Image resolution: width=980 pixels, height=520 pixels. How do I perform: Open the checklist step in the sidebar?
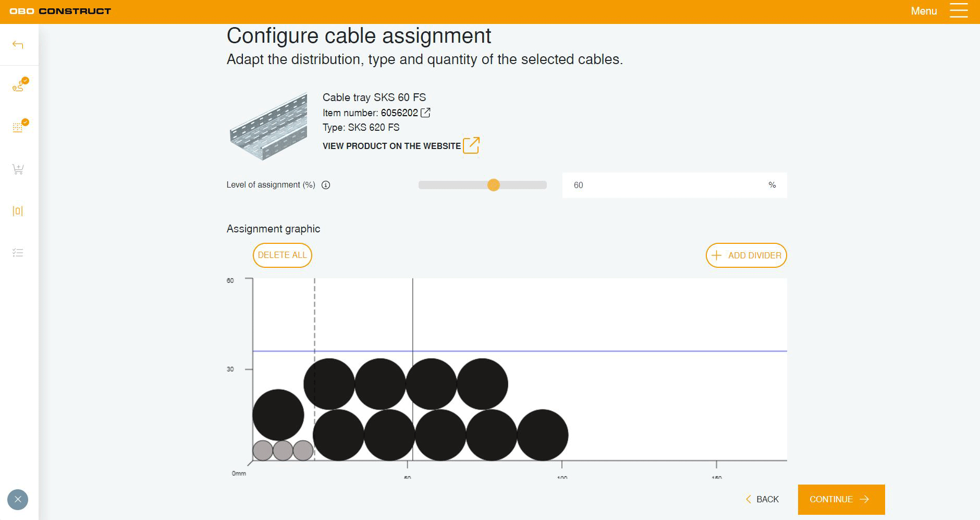click(x=18, y=253)
